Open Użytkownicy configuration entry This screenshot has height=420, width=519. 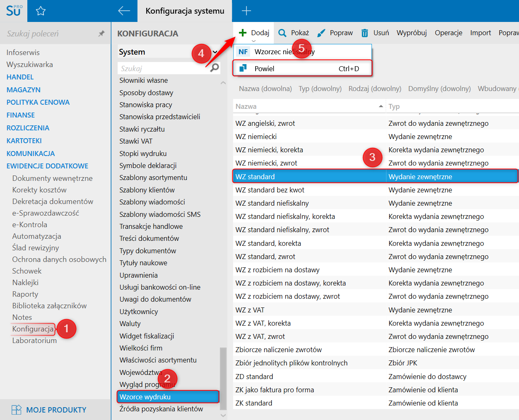(139, 312)
